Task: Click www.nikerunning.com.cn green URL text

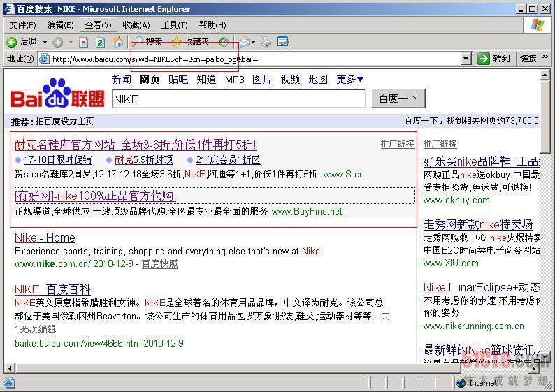Action: tap(474, 326)
